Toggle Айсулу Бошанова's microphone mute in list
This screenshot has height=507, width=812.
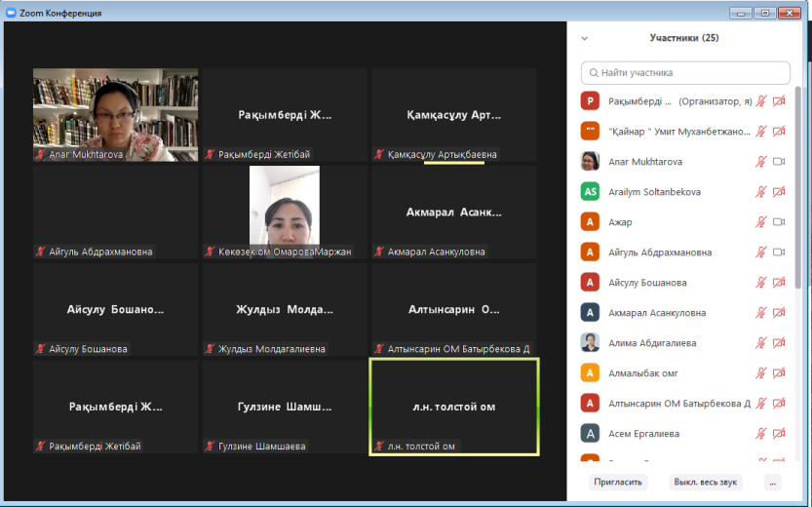[761, 283]
